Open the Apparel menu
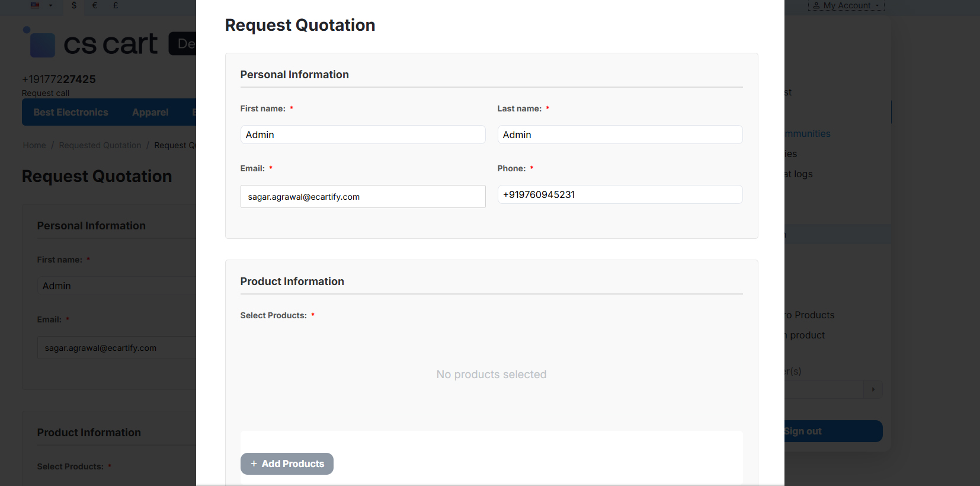 tap(150, 112)
